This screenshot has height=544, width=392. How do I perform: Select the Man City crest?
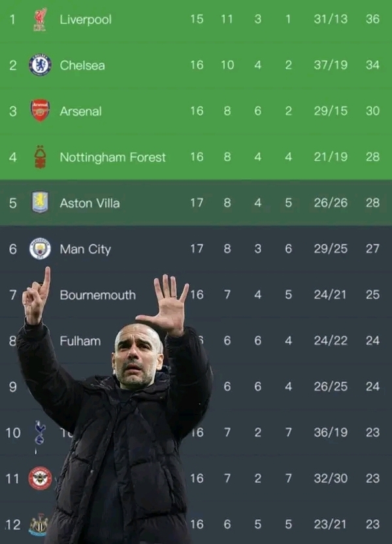(x=40, y=248)
